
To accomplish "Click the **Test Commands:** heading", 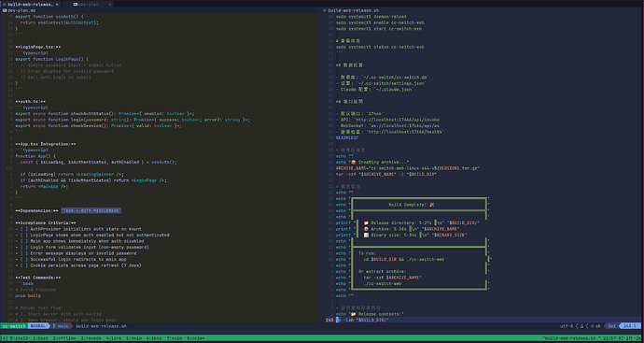I will pos(37,278).
